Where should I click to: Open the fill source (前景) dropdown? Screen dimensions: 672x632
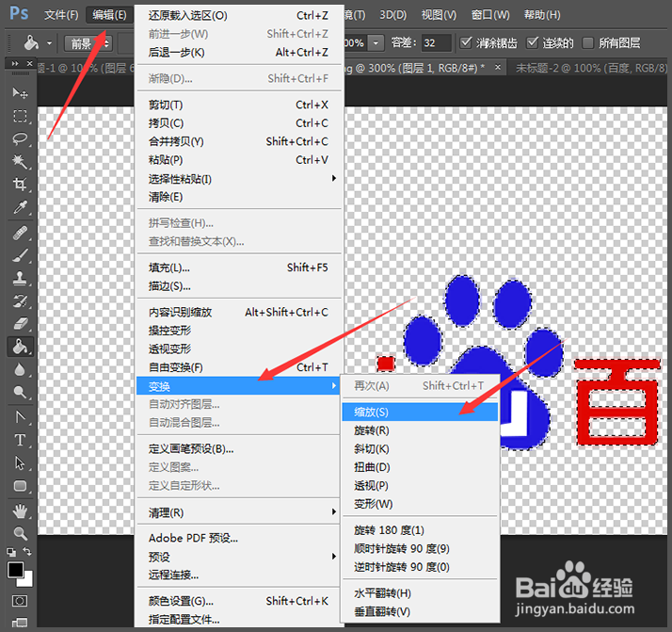coord(88,43)
